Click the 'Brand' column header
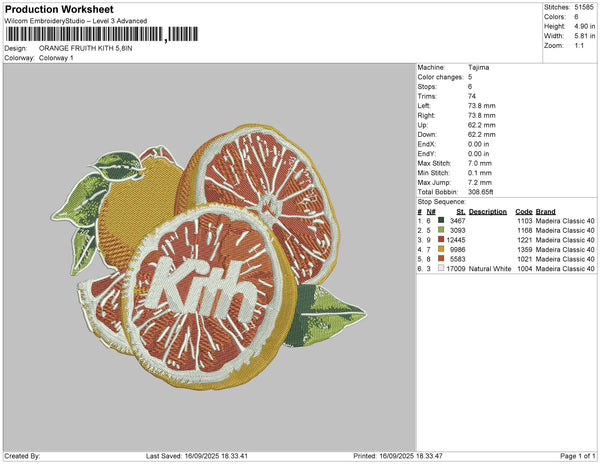The image size is (600, 464). (x=546, y=212)
